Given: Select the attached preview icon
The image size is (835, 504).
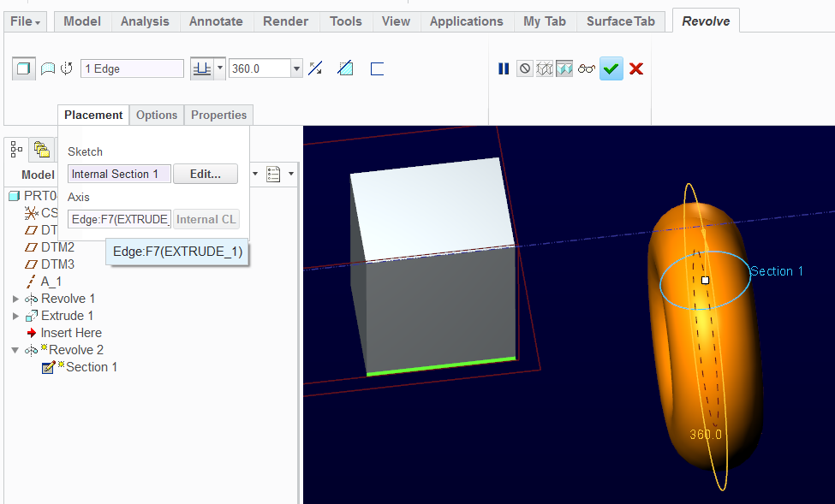Looking at the screenshot, I should click(x=564, y=68).
